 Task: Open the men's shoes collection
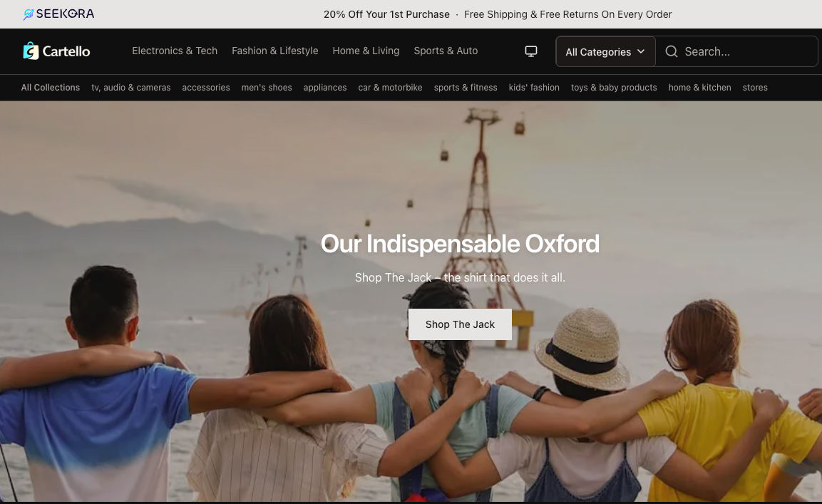(x=267, y=88)
